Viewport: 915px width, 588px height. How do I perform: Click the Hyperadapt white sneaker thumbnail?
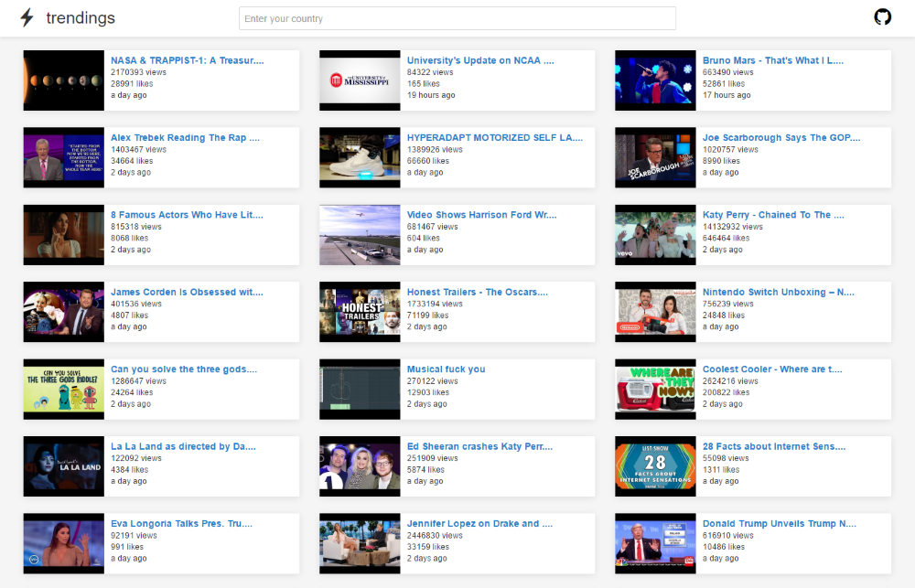pyautogui.click(x=360, y=157)
